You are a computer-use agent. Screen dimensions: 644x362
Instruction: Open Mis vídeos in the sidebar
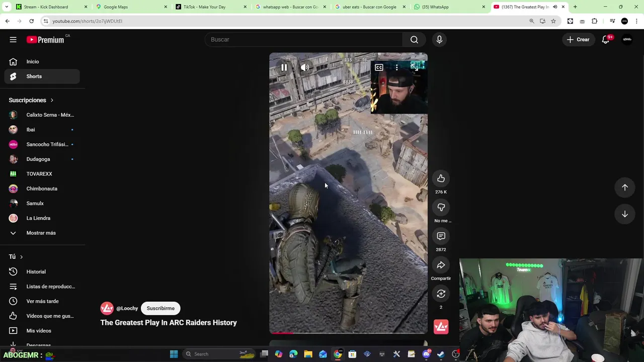pyautogui.click(x=42, y=331)
